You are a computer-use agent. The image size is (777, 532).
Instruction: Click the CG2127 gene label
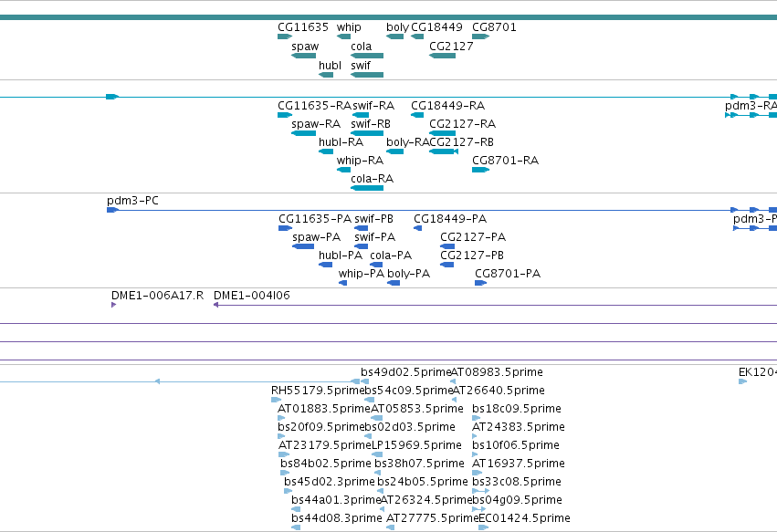coord(451,47)
